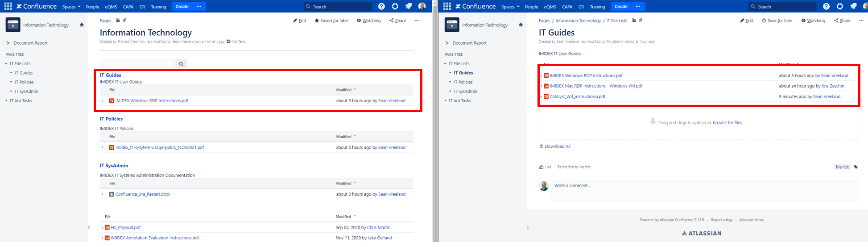The width and height of the screenshot is (868, 247).
Task: Open CR menu in right window
Action: (581, 7)
